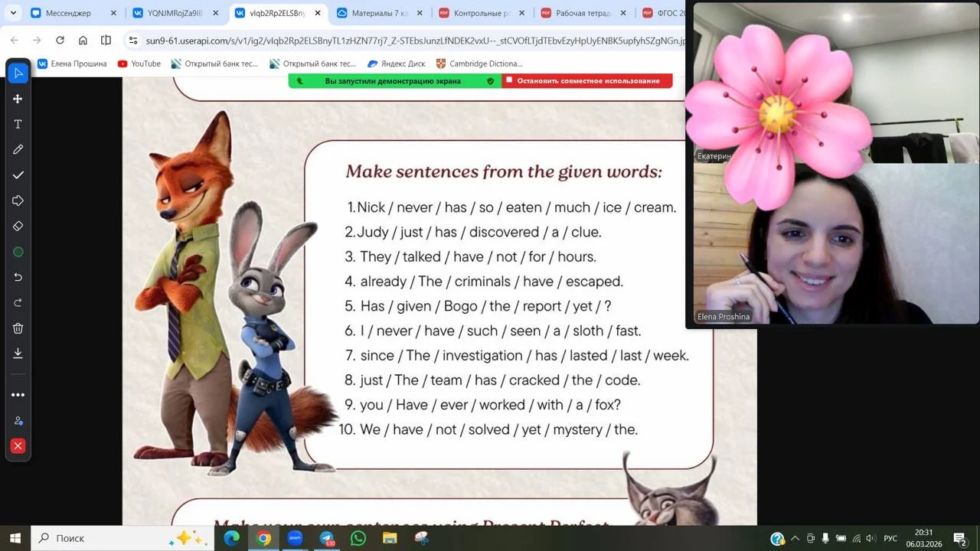The height and width of the screenshot is (551, 980).
Task: Open the second Открытый банк тес... bookmark
Action: pos(313,64)
